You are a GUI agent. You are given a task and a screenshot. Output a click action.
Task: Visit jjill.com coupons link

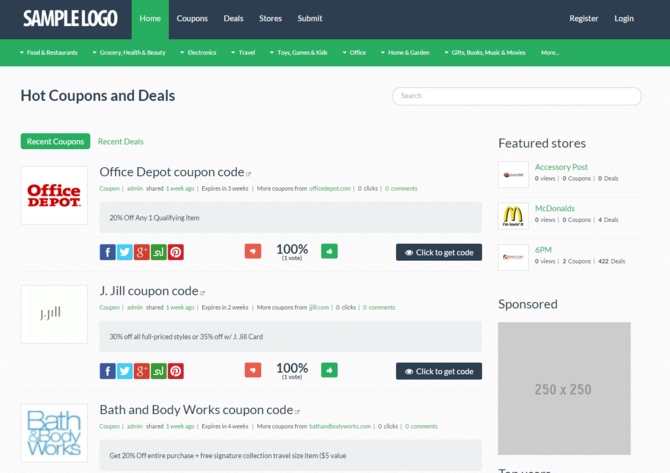coord(319,307)
